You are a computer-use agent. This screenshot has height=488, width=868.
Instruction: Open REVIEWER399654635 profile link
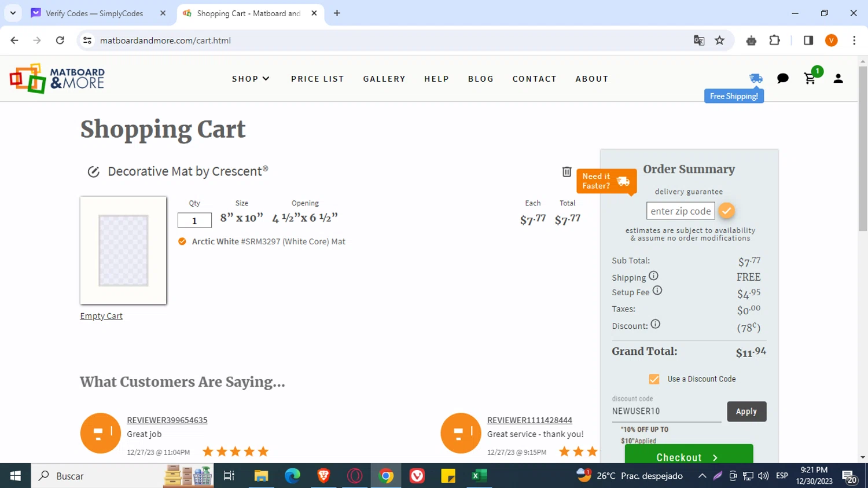coord(167,420)
